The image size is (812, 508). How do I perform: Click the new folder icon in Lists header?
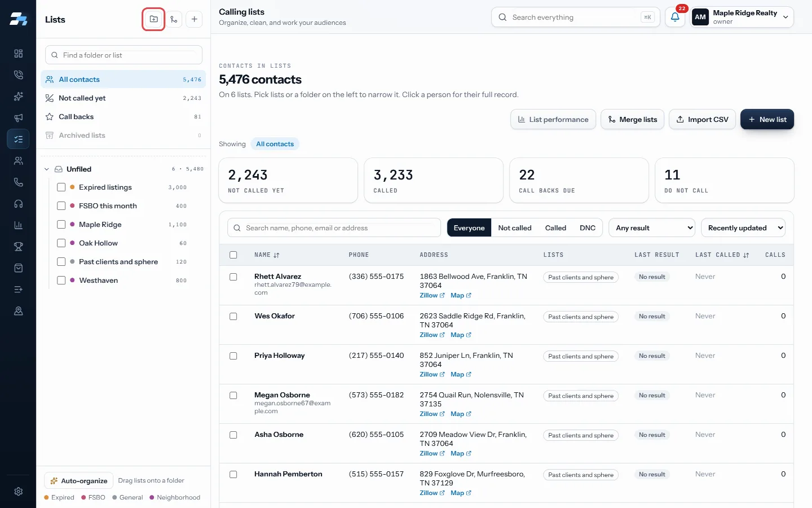[x=153, y=19]
